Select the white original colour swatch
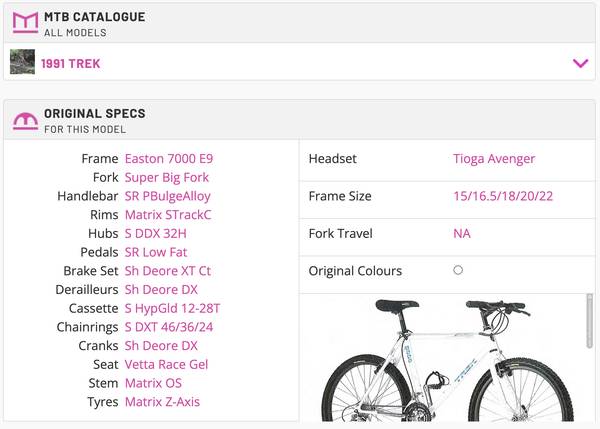Image resolution: width=600 pixels, height=429 pixels. pyautogui.click(x=458, y=270)
